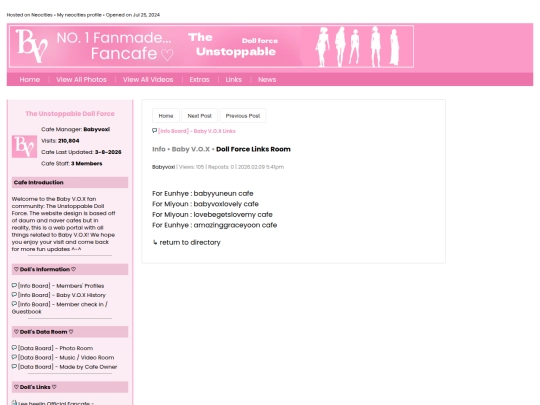Click the post author Babyvoxi

(164, 167)
